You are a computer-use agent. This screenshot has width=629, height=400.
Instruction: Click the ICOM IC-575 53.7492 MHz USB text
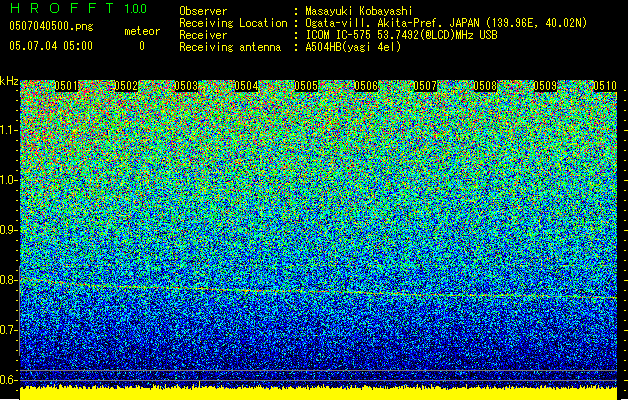(x=402, y=35)
